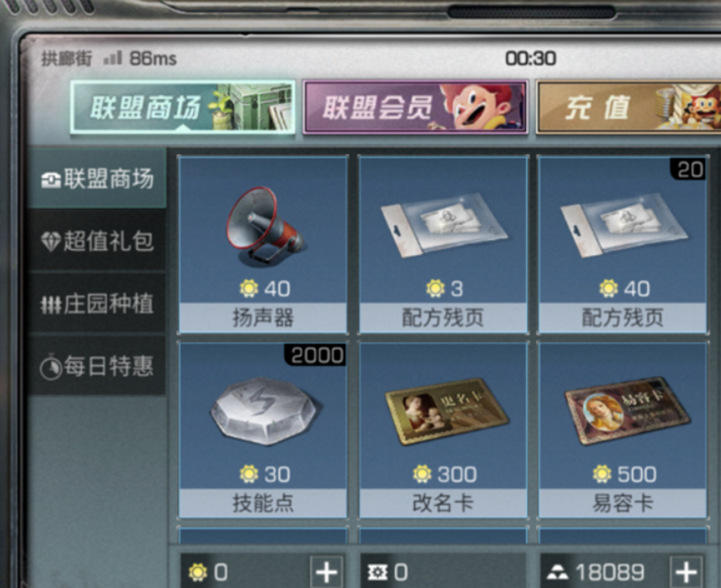Viewport: 721px width, 588px height.
Task: Switch to the 联盟商场 top tab
Action: point(183,107)
